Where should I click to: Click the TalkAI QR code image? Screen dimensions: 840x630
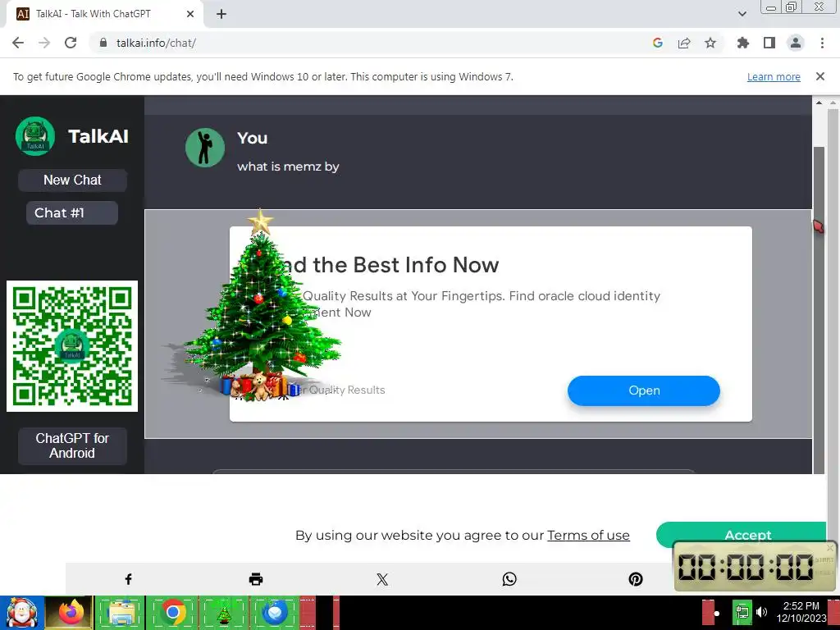[x=72, y=346]
